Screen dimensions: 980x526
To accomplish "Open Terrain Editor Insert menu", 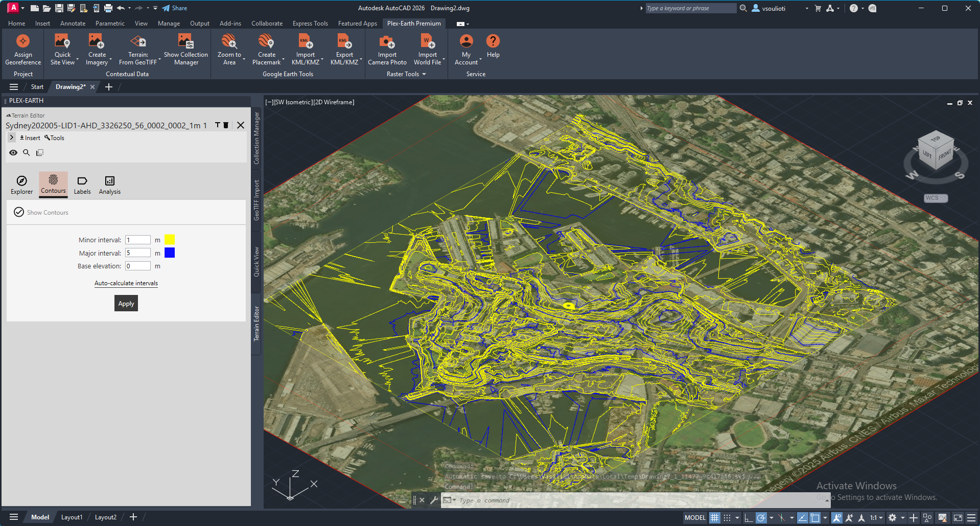I will [x=30, y=138].
